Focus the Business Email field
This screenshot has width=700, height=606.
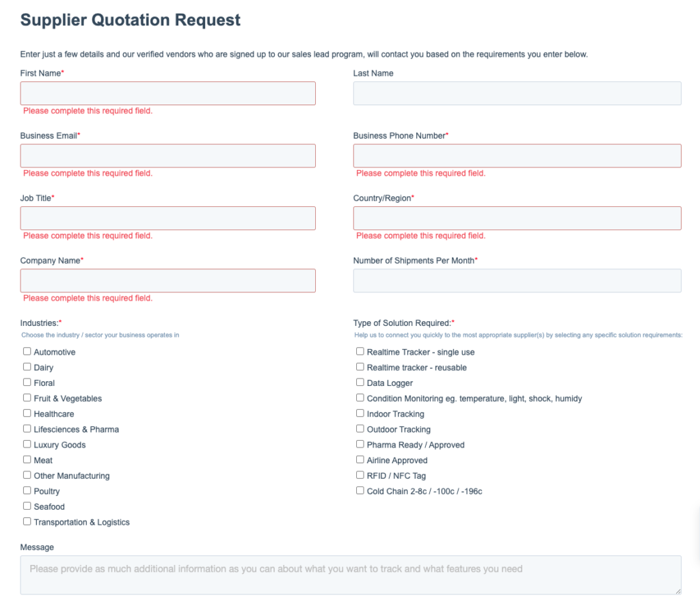click(x=167, y=156)
